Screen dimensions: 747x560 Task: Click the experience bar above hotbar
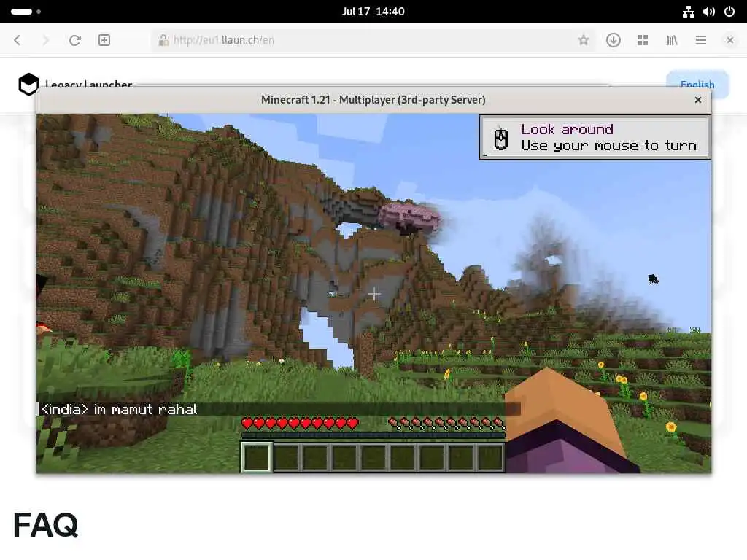pos(373,435)
